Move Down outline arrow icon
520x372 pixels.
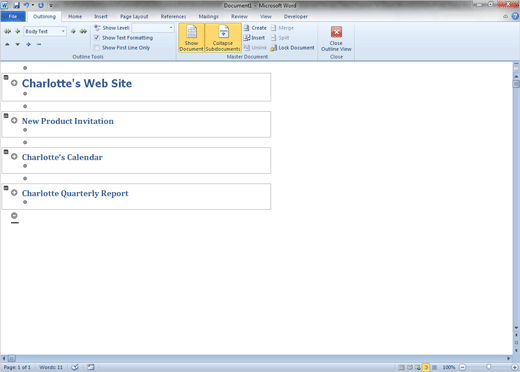tap(17, 44)
